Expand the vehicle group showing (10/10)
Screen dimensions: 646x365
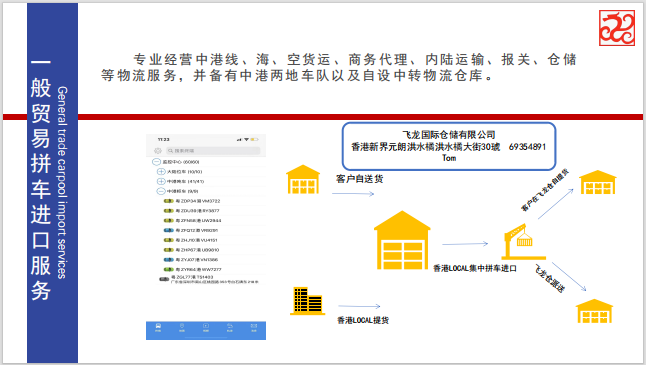[x=161, y=171]
